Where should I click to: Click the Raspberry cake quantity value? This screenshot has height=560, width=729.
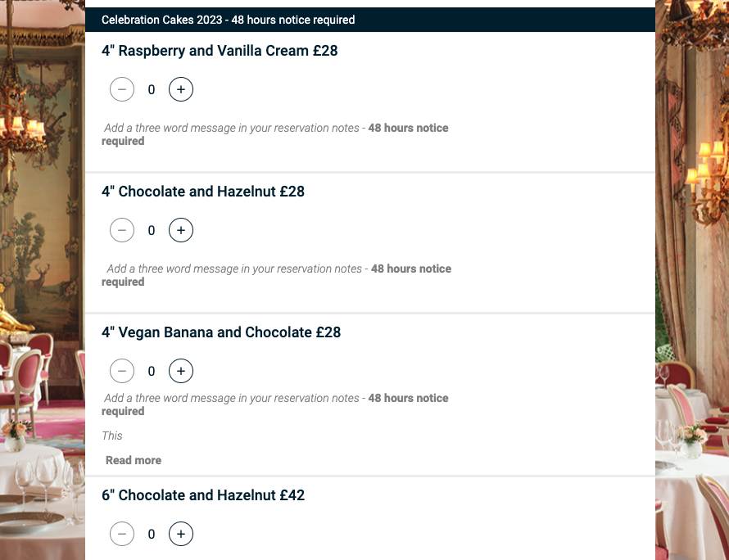152,89
